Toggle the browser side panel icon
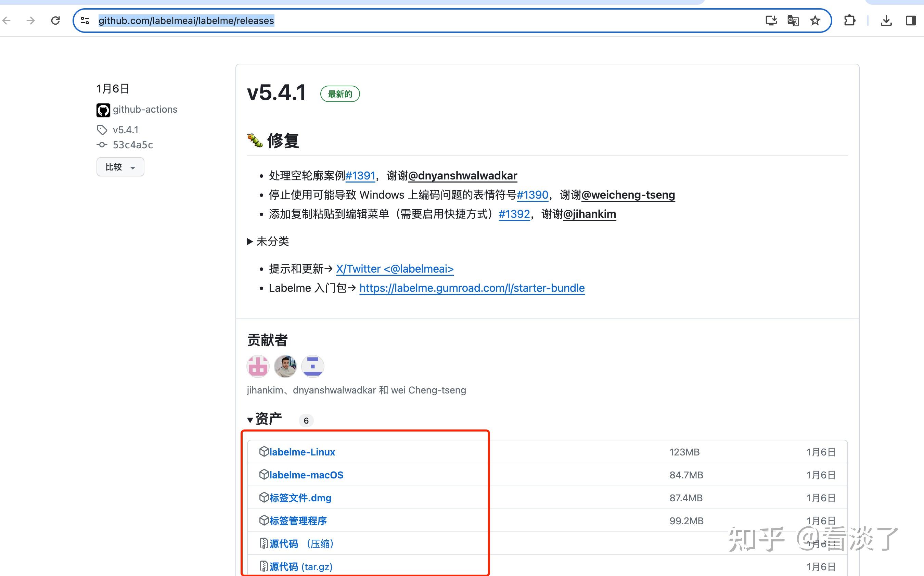 click(911, 21)
